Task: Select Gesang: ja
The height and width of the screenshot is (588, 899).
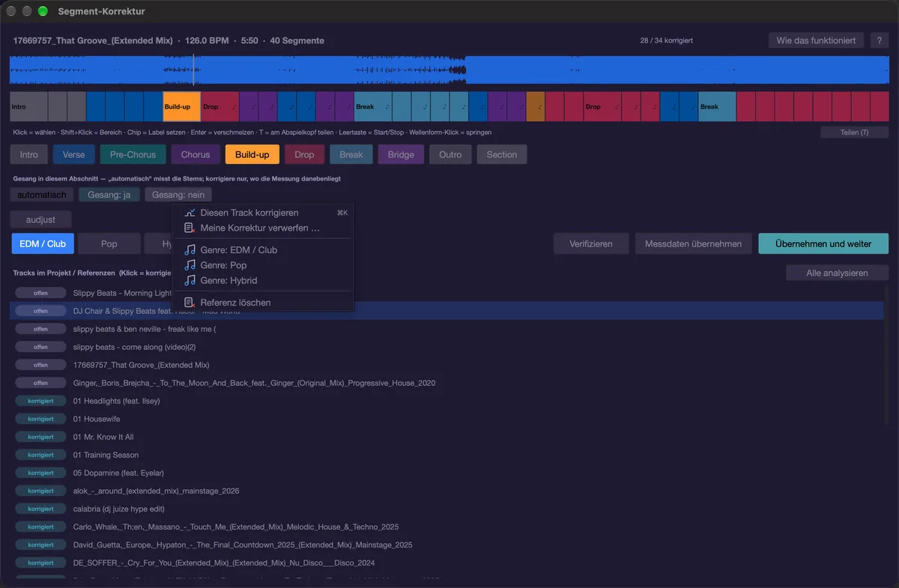Action: (x=109, y=195)
